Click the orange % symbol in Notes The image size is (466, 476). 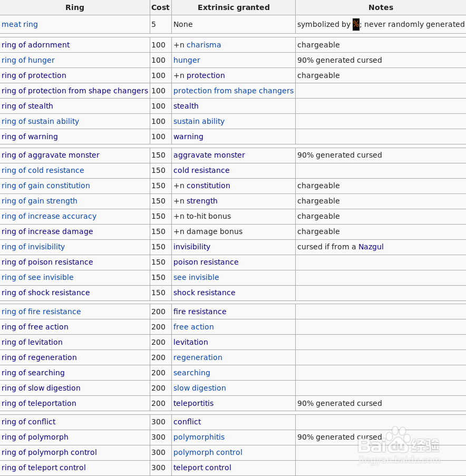coord(356,24)
